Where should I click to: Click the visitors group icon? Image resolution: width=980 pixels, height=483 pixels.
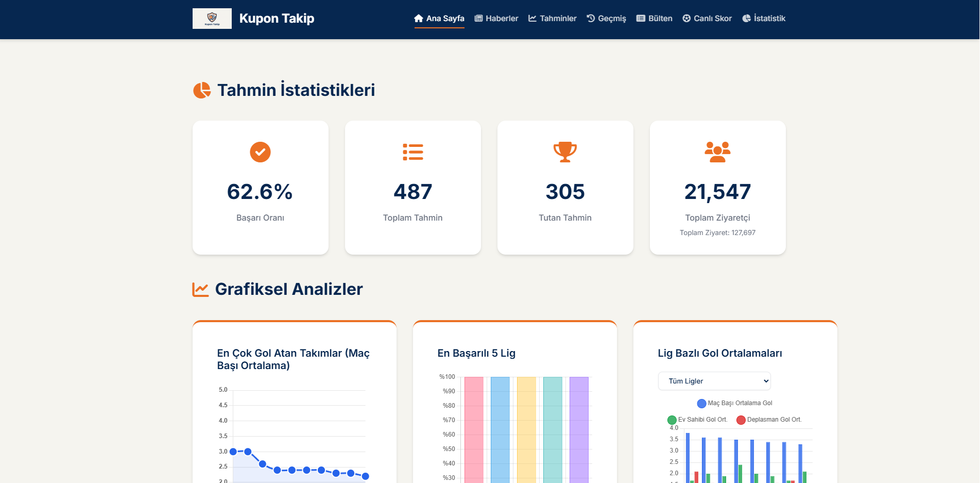717,152
